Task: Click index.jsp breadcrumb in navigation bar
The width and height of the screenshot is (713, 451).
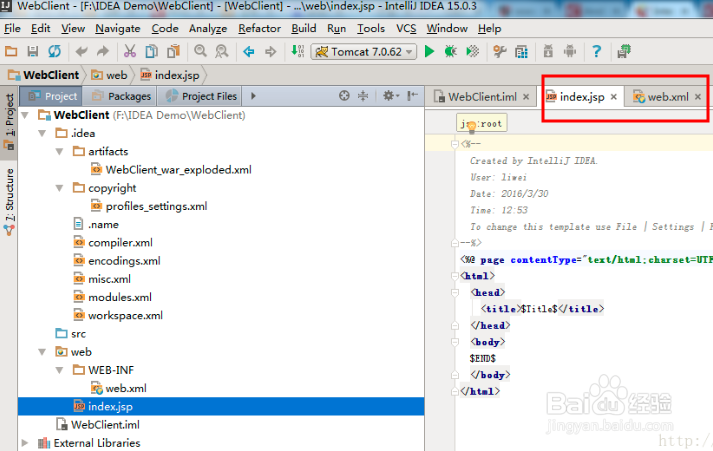Action: click(x=170, y=75)
